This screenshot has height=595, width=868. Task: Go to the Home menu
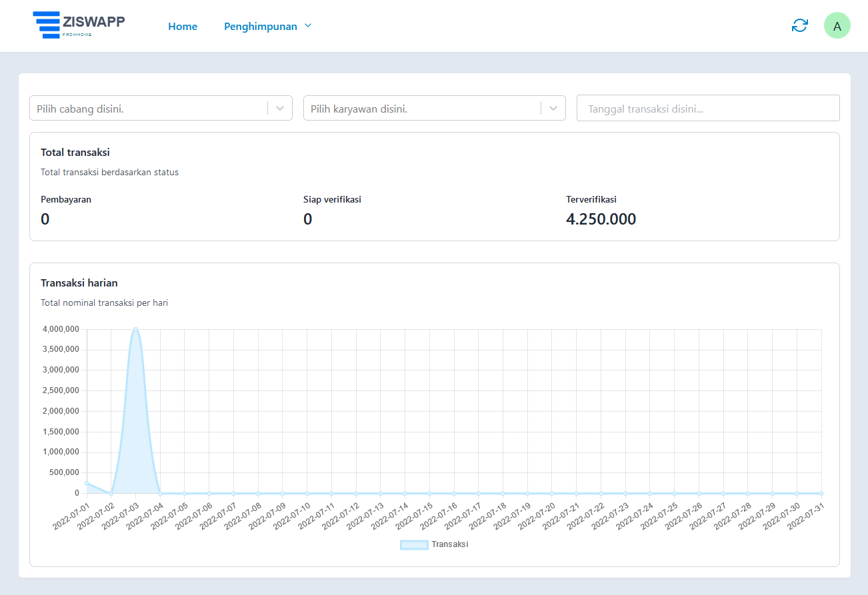pyautogui.click(x=183, y=27)
